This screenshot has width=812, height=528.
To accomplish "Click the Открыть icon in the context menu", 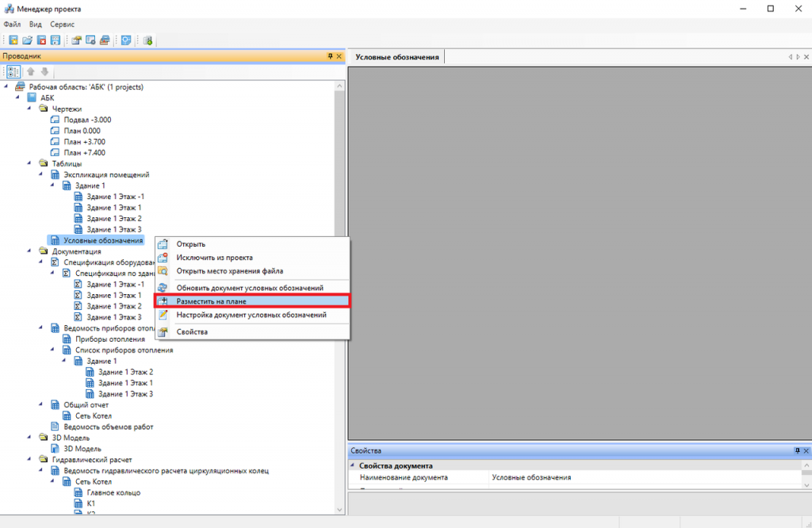I will pos(163,244).
